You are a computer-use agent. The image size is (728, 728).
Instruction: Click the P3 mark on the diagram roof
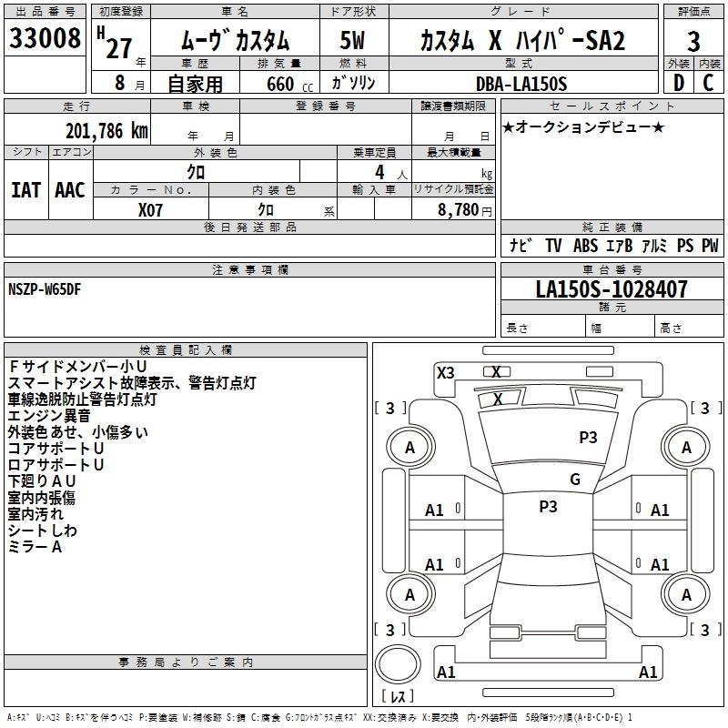tap(548, 507)
